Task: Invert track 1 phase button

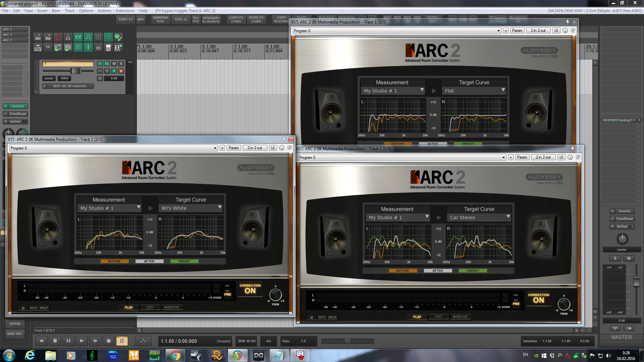Action: [x=100, y=78]
